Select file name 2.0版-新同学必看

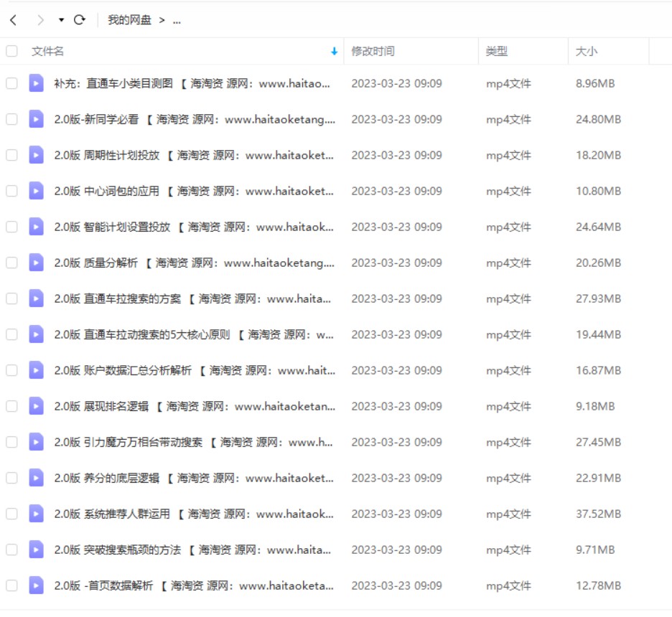click(195, 119)
